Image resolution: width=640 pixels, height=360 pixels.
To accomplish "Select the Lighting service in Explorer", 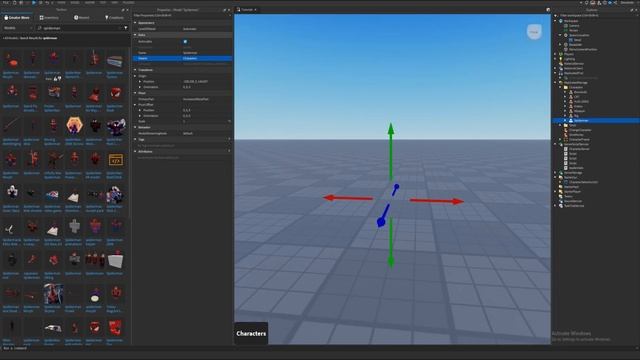I will 569,59.
